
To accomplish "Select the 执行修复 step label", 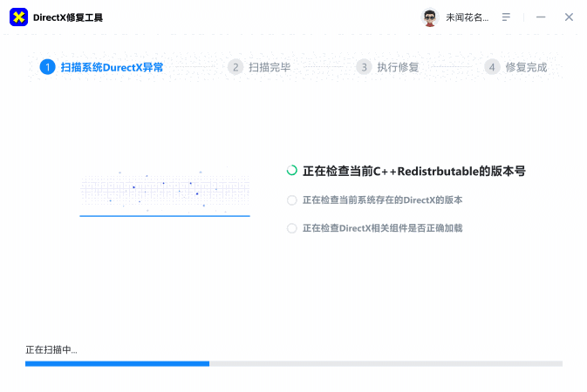I will click(398, 68).
